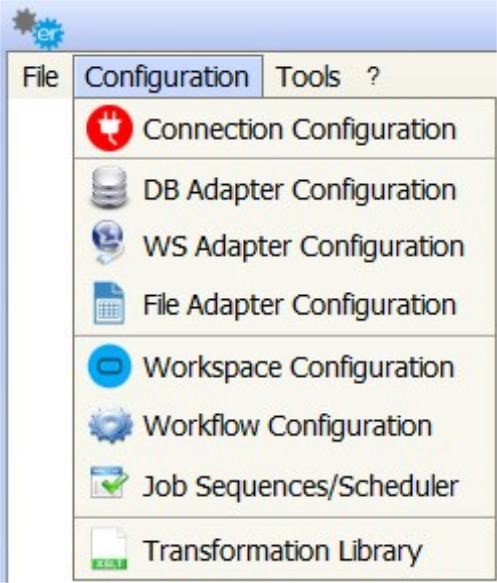
Task: Click the blue circle Workspace icon
Action: [x=110, y=366]
